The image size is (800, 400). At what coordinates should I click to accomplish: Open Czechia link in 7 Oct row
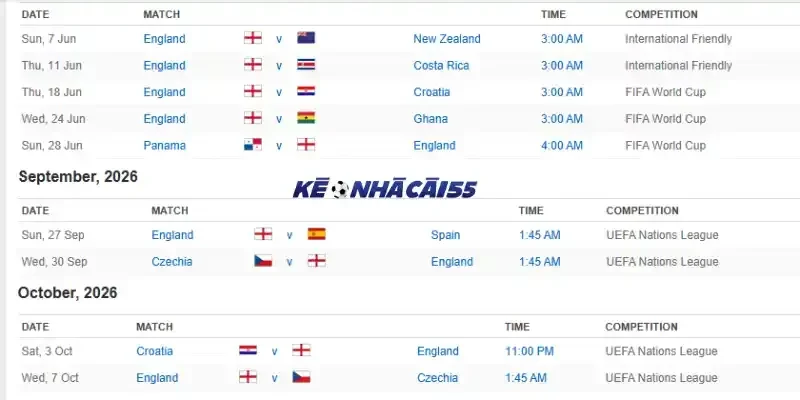[x=437, y=378]
